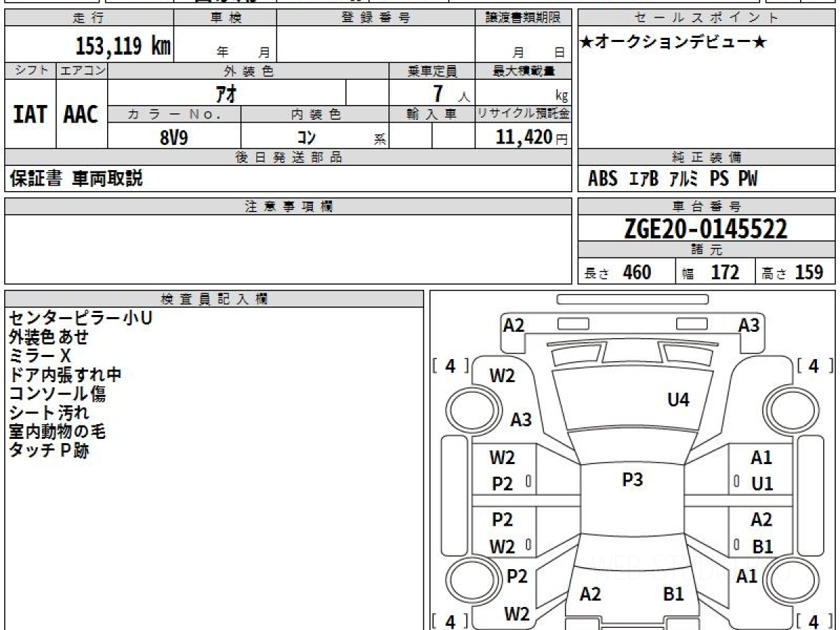Click the inspector note 外装色あせ
The image size is (840, 630).
point(49,337)
